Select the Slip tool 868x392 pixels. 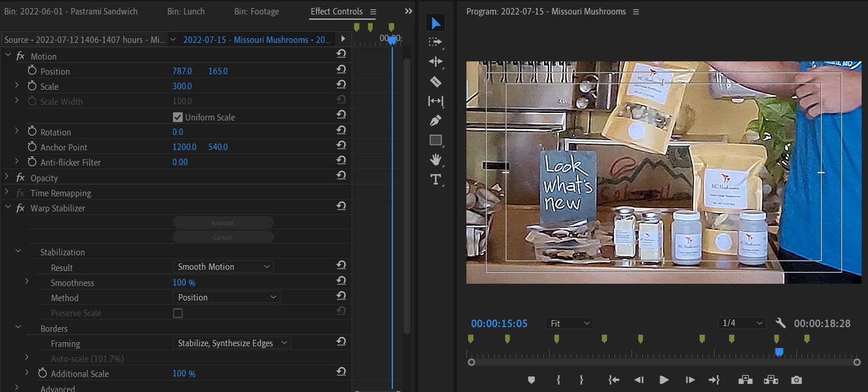(436, 101)
